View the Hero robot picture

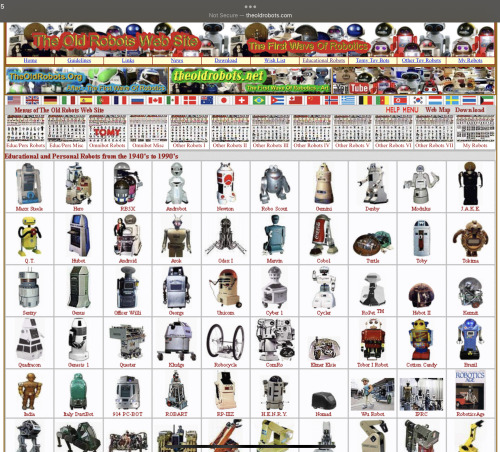(79, 183)
